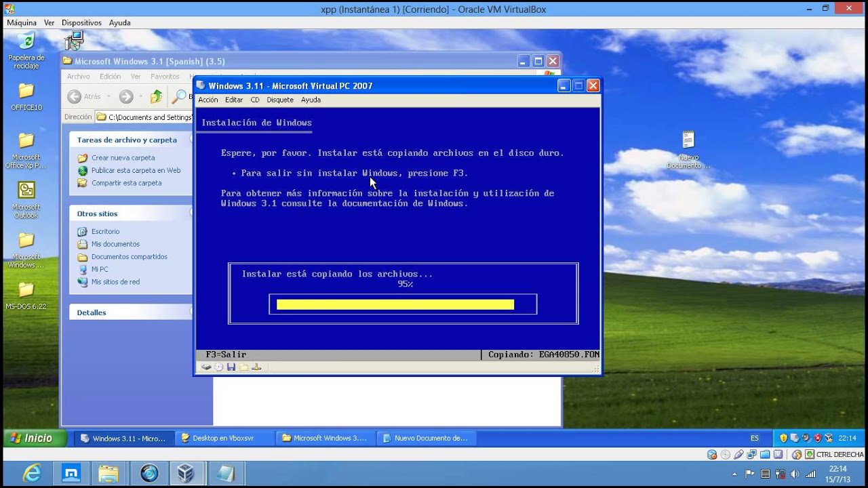Screen dimensions: 868x488
Task: Switch to Nuevo Documento taskbar button
Action: [425, 438]
